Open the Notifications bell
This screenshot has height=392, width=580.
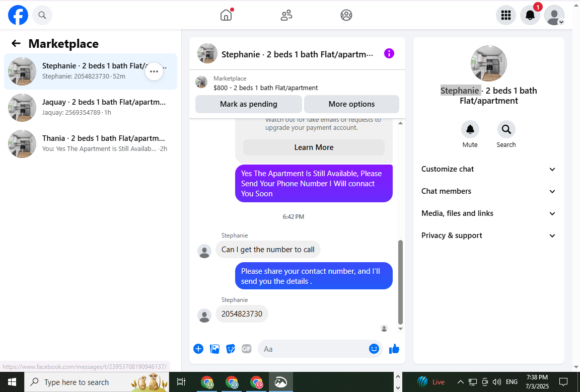(530, 15)
